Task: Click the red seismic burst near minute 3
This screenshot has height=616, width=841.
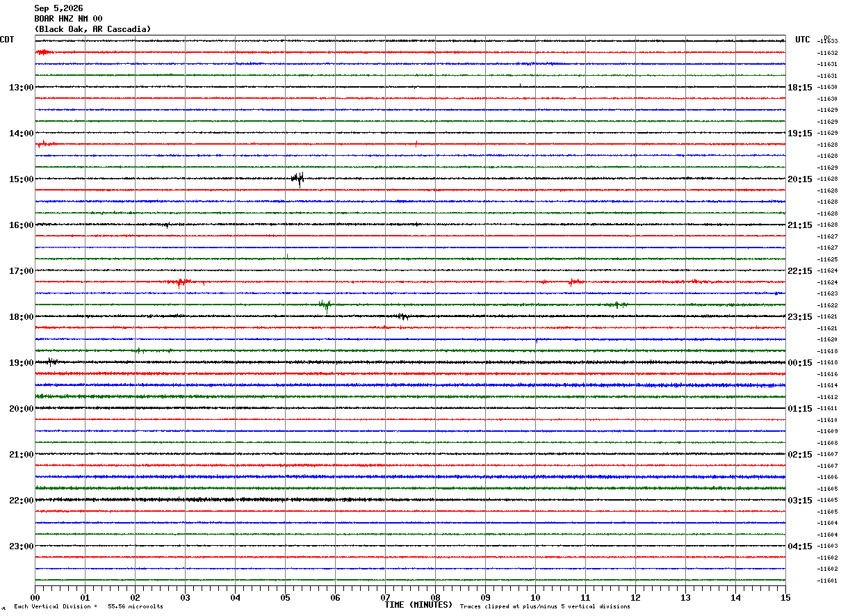Action: click(181, 282)
